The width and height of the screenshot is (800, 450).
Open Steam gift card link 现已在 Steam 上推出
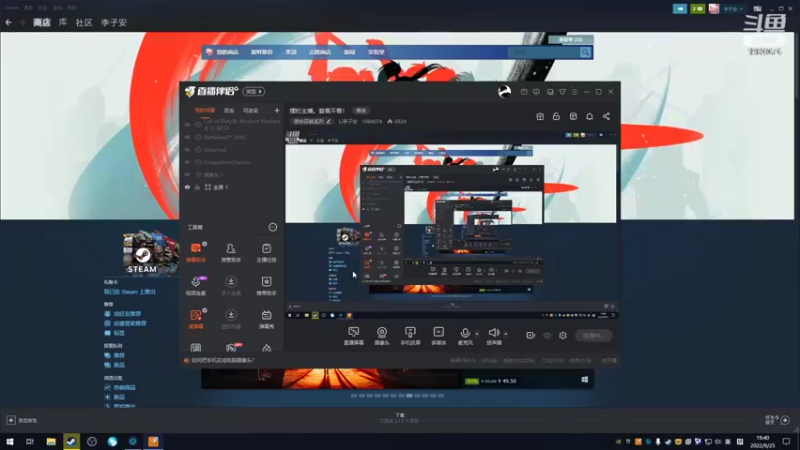tap(130, 292)
